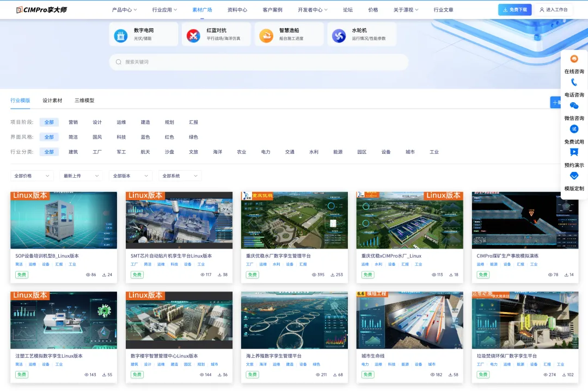
Task: Expand 产品中心 nav menu
Action: [125, 10]
